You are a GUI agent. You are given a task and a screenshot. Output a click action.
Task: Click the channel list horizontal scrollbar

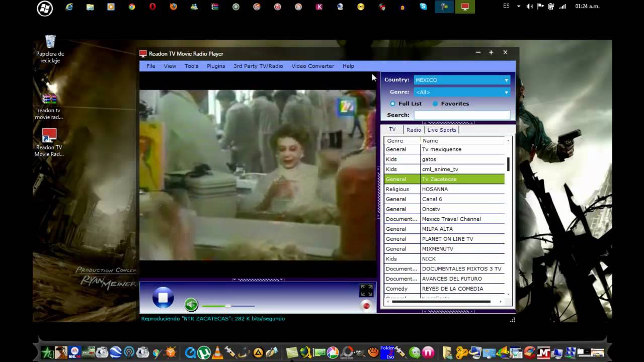click(x=441, y=302)
